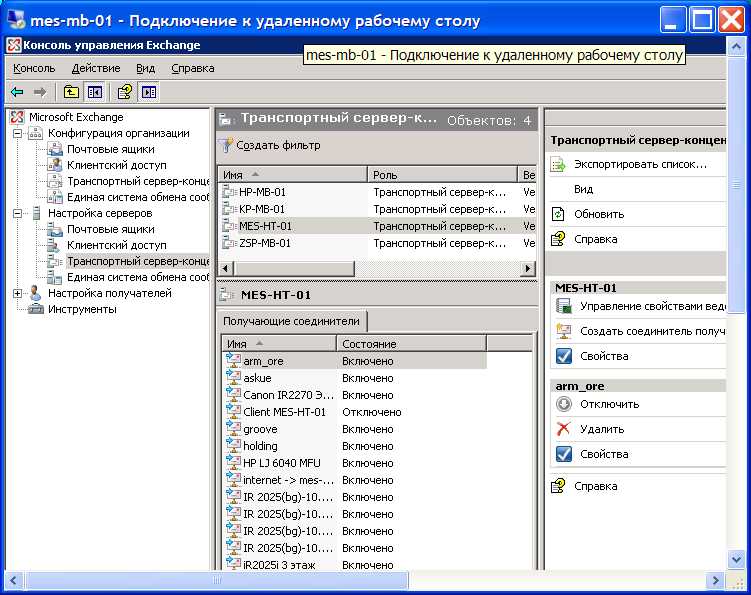
Task: Click the server list scroll left arrow
Action: tap(226, 268)
